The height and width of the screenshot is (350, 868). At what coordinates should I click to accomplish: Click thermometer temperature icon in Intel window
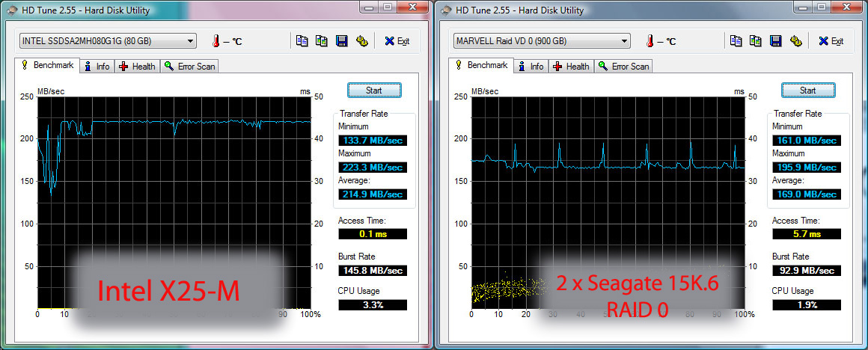(x=216, y=41)
